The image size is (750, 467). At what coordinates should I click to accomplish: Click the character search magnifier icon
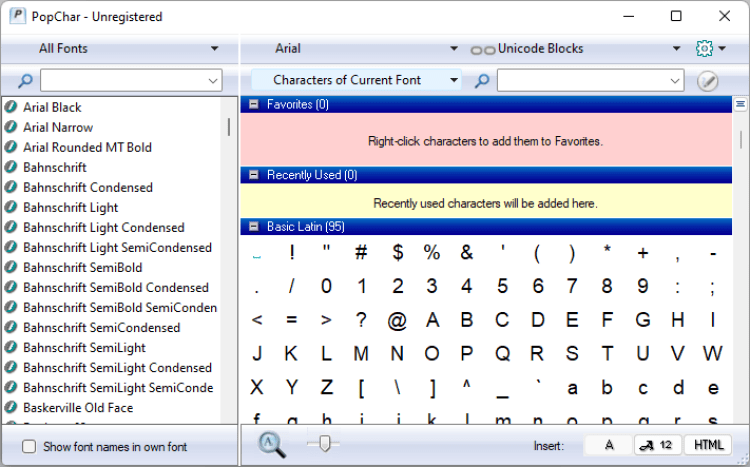482,80
